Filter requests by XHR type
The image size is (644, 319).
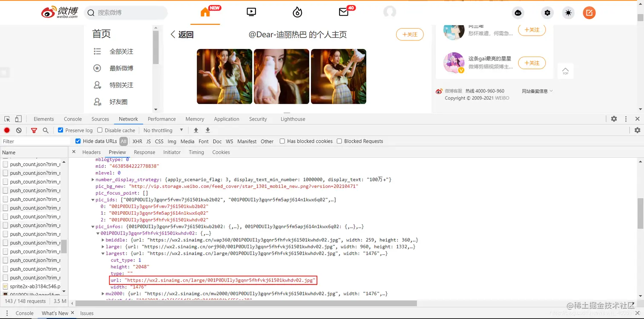[x=137, y=141]
